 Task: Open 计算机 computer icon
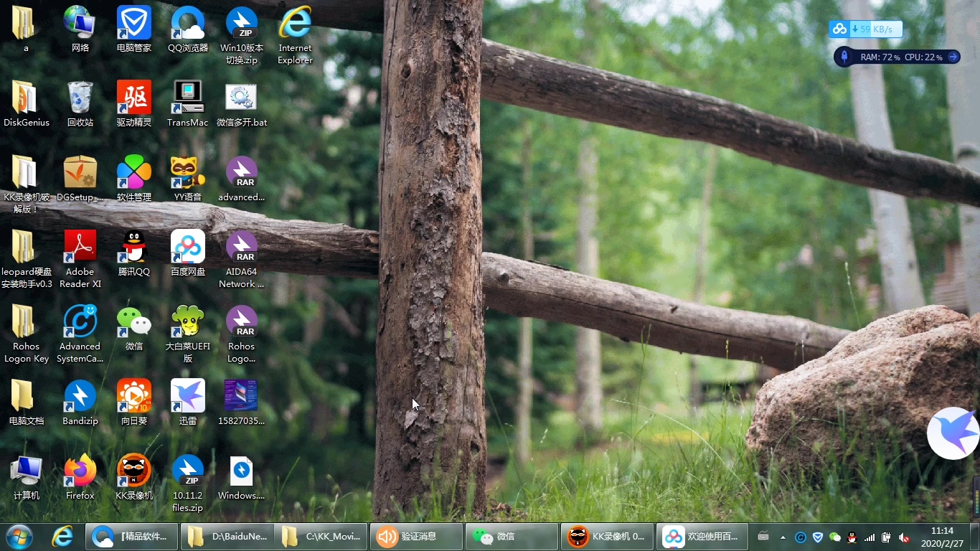pos(27,477)
